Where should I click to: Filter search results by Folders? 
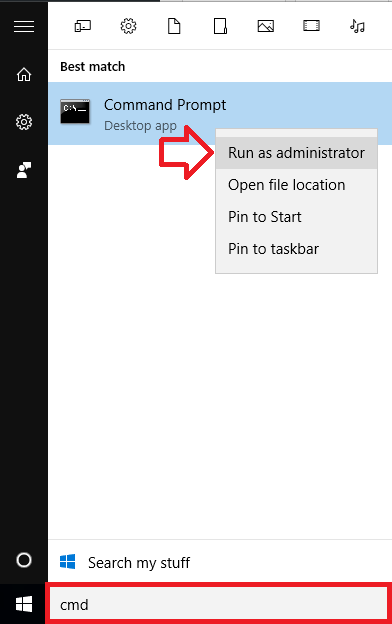(220, 26)
